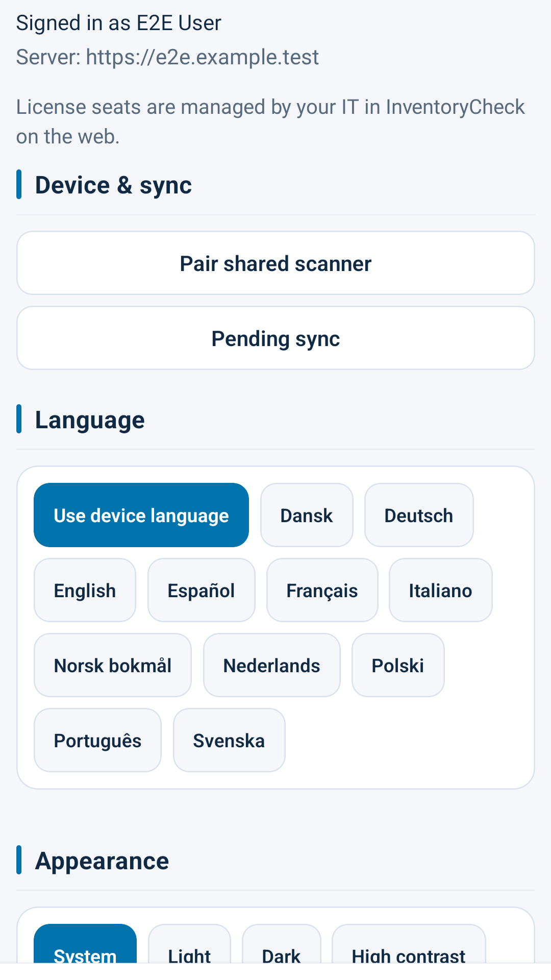Switch language to Deutsch

(419, 515)
